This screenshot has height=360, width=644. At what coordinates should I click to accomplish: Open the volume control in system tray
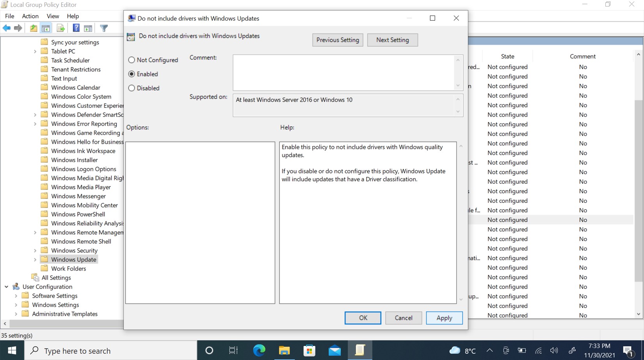coord(554,350)
